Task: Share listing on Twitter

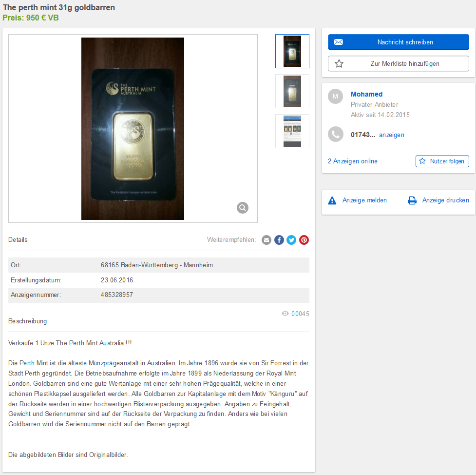Action: [291, 240]
